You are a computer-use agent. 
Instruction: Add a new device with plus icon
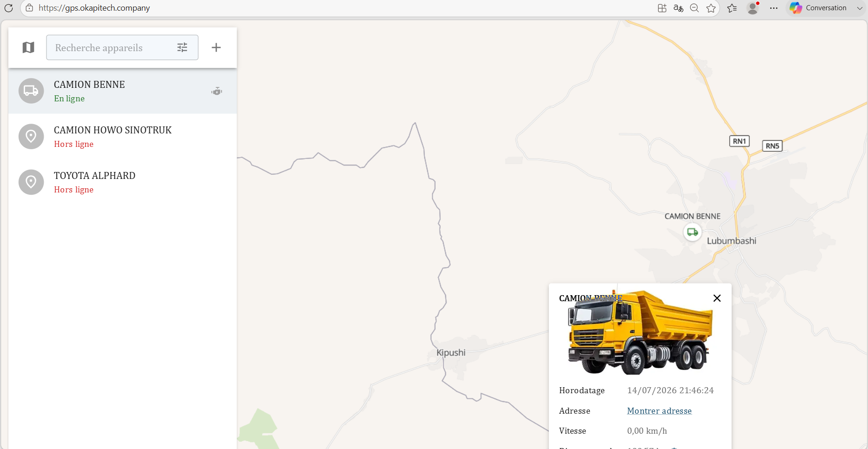click(216, 47)
